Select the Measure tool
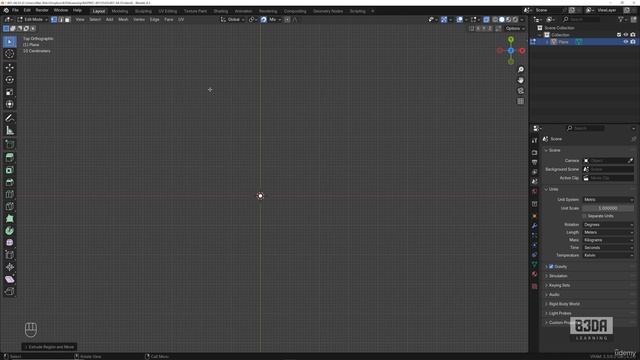Screen dimensions: 640x360 pos(9,130)
